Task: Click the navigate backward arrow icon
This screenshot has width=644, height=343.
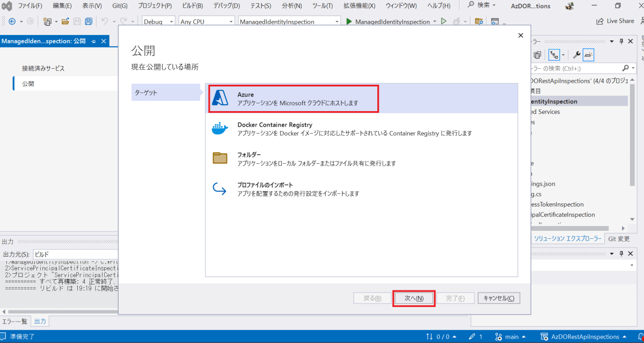Action: tap(12, 21)
